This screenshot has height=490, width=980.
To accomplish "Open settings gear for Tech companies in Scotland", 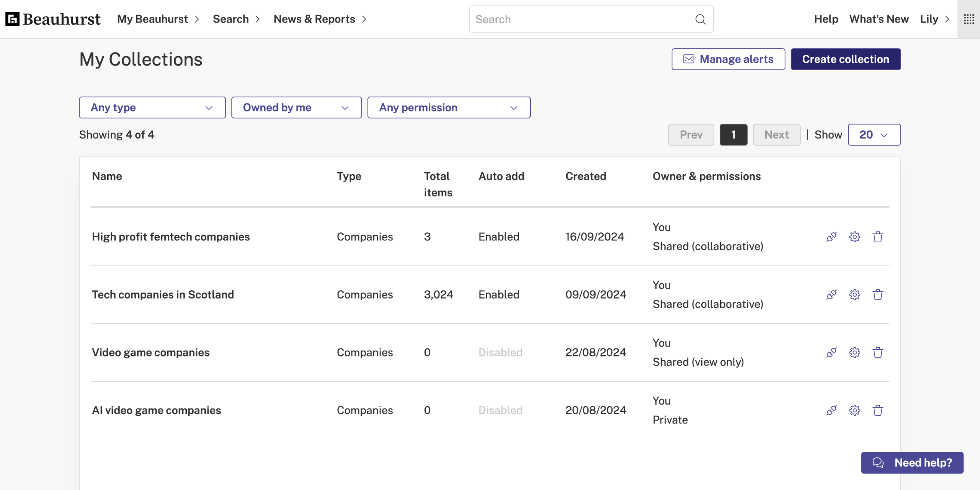I will (x=854, y=295).
